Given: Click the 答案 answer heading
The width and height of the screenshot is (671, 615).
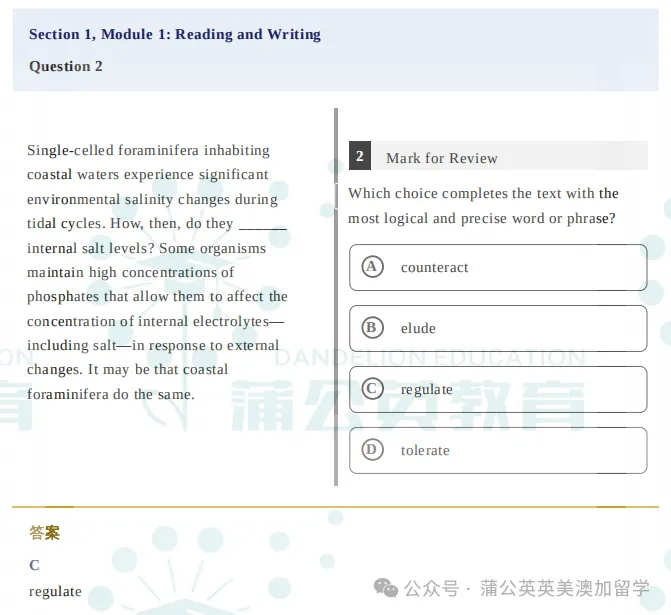Looking at the screenshot, I should tap(45, 533).
